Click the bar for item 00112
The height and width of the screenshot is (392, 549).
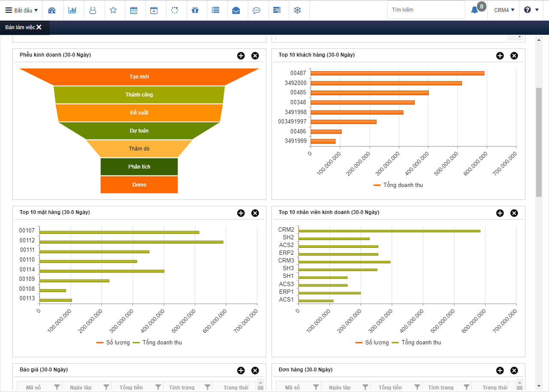[131, 242]
